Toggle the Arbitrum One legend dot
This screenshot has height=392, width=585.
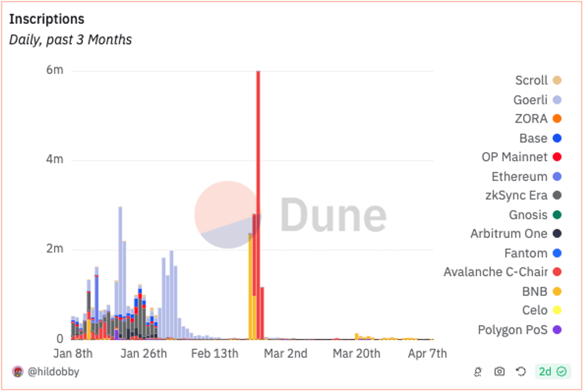tap(557, 234)
